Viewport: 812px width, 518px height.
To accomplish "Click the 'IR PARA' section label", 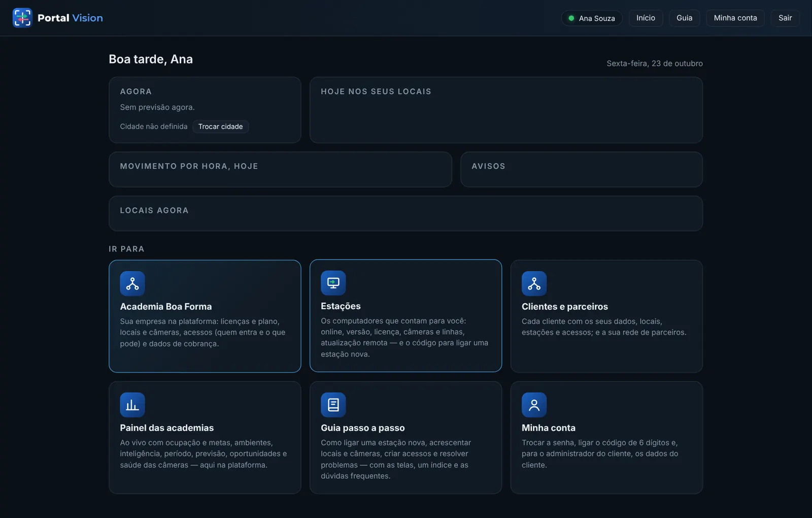I will tap(126, 249).
